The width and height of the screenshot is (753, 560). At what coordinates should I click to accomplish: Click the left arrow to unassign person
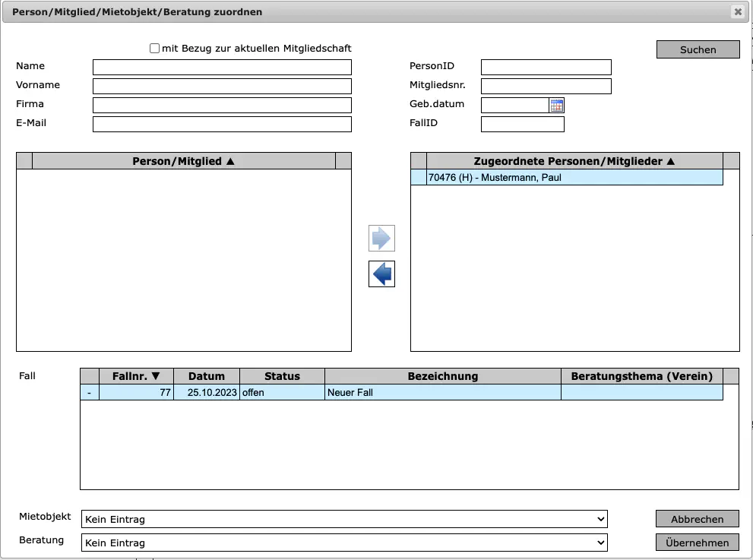pos(381,274)
